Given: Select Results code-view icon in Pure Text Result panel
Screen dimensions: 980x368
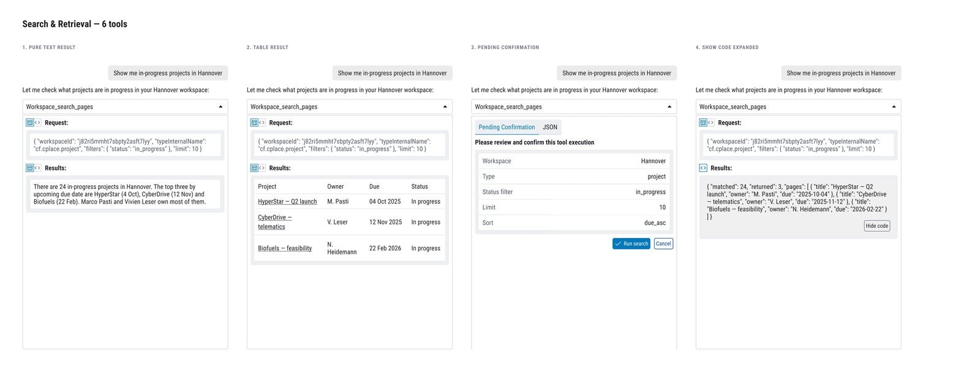Looking at the screenshot, I should click(37, 168).
